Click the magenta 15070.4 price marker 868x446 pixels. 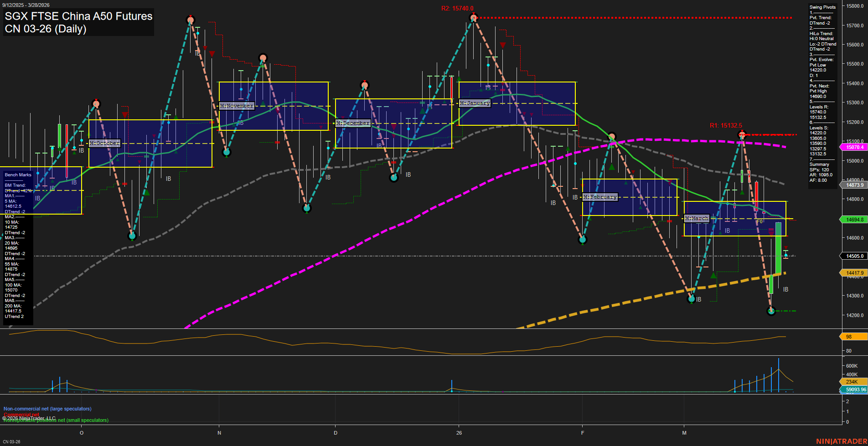pos(853,147)
